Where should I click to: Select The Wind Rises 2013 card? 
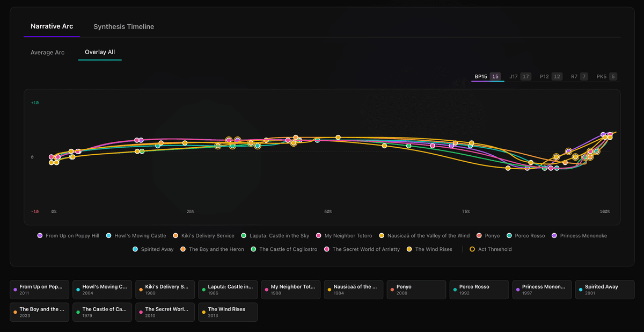228,312
